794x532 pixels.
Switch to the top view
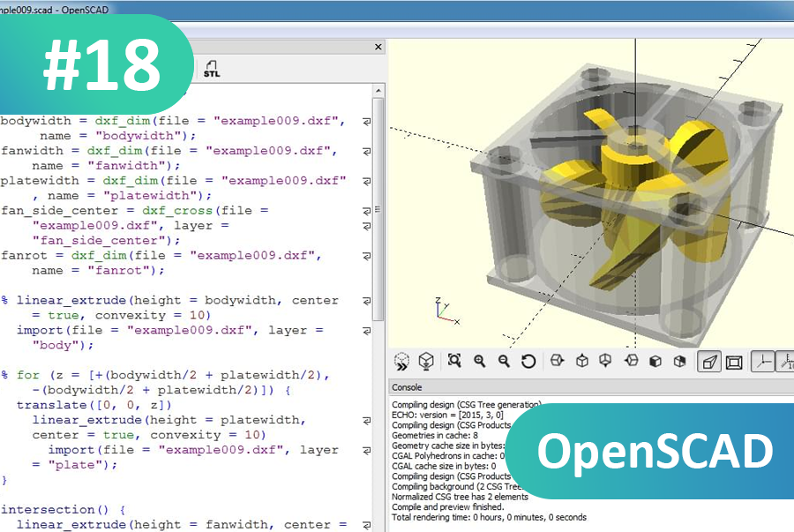click(581, 361)
